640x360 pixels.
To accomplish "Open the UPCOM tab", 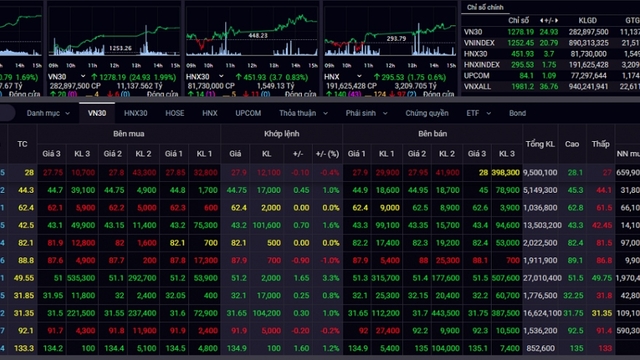I will (x=248, y=113).
